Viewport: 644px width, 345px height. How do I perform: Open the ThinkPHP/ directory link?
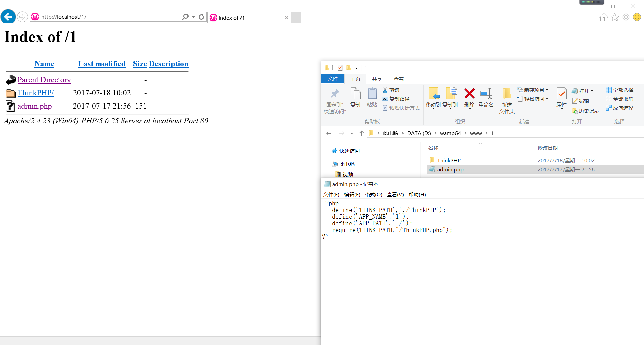[x=36, y=93]
